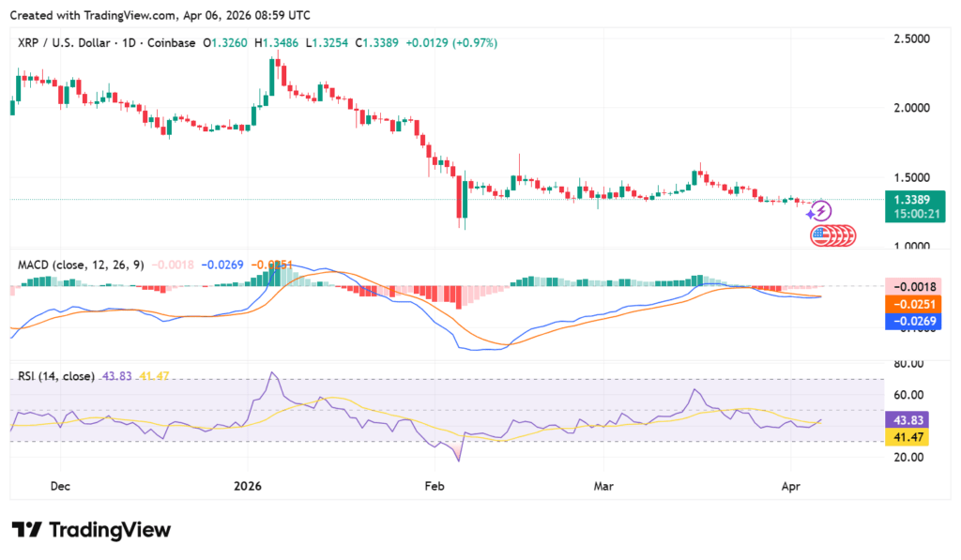Screen dimensions: 961x560
Task: Click the green 1.3389 price badge
Action: pos(915,202)
